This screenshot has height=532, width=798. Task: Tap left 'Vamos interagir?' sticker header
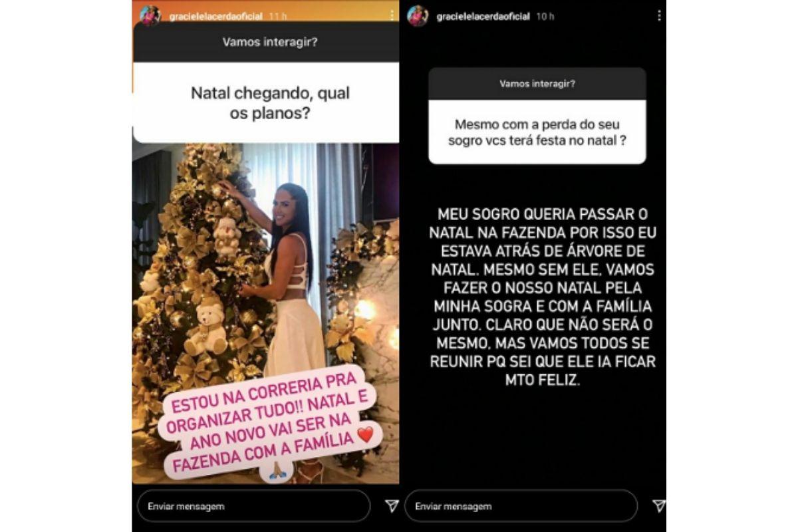[x=266, y=42]
